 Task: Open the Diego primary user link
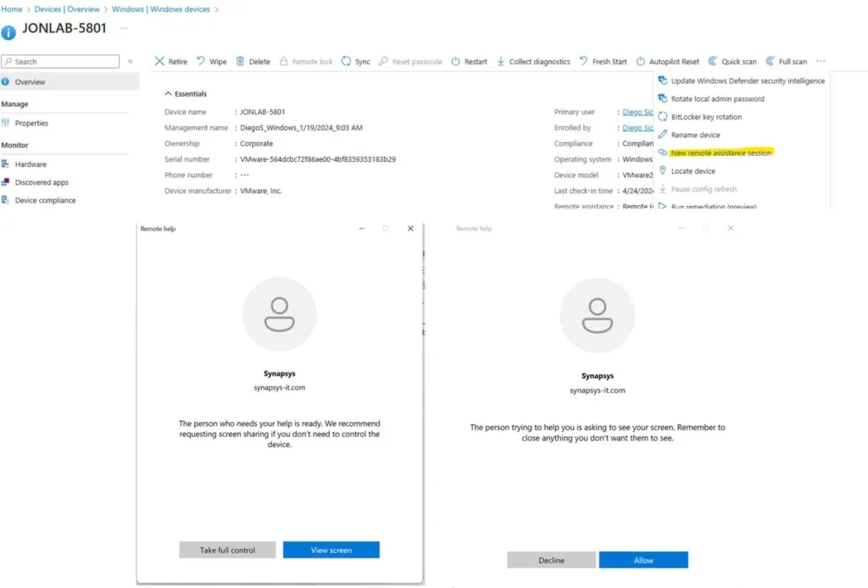(x=637, y=111)
